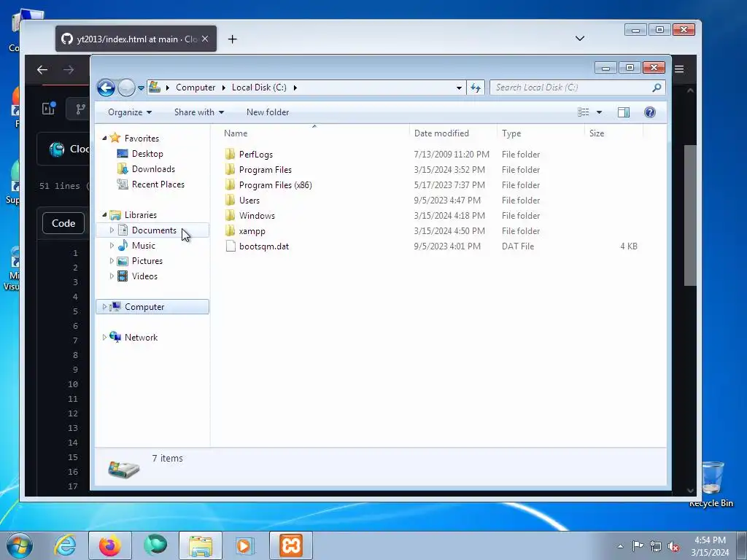Click the browser page vertical scrollbar
The width and height of the screenshot is (747, 560).
(690, 215)
